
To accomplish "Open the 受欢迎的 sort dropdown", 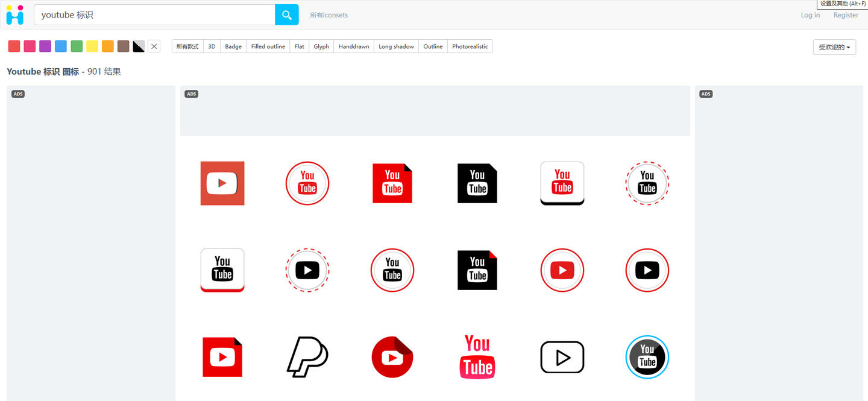I will coord(834,47).
